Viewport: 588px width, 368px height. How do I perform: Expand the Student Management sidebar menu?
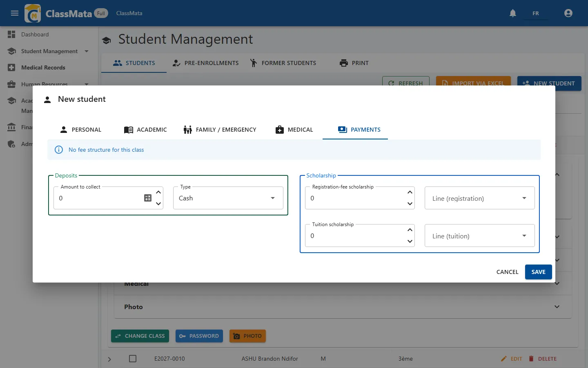pyautogui.click(x=87, y=51)
